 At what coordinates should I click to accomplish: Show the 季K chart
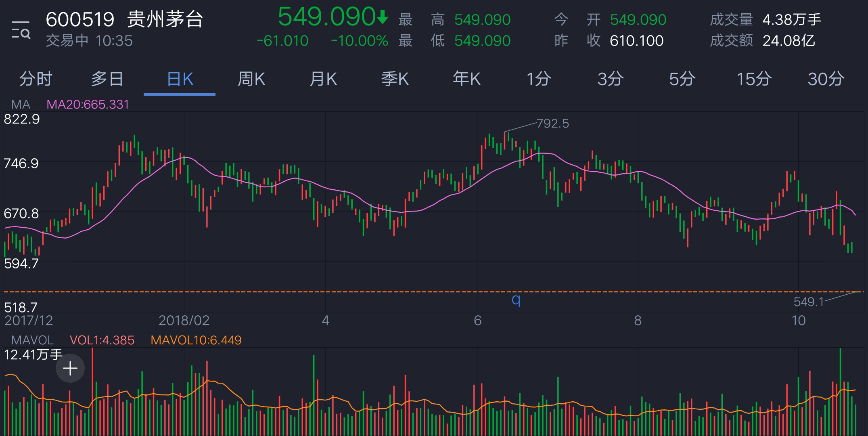pos(395,79)
